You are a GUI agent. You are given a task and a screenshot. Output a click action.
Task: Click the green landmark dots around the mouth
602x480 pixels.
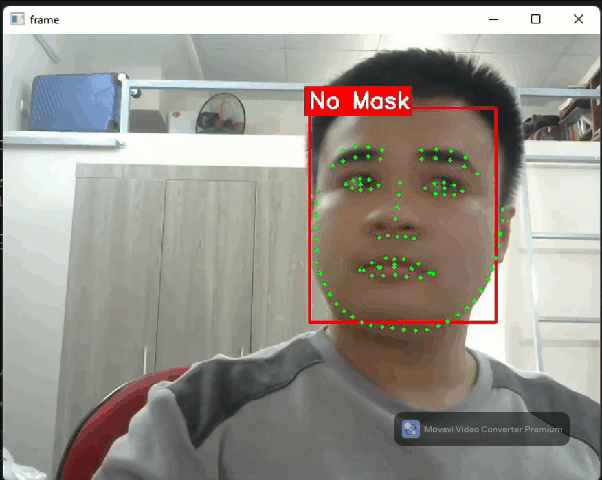coord(395,268)
